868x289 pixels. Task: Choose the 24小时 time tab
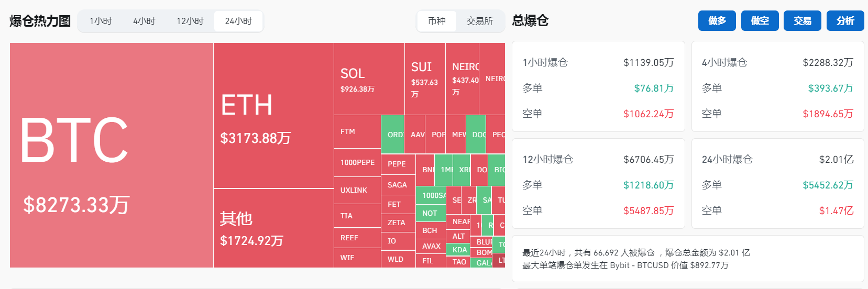[x=238, y=21]
